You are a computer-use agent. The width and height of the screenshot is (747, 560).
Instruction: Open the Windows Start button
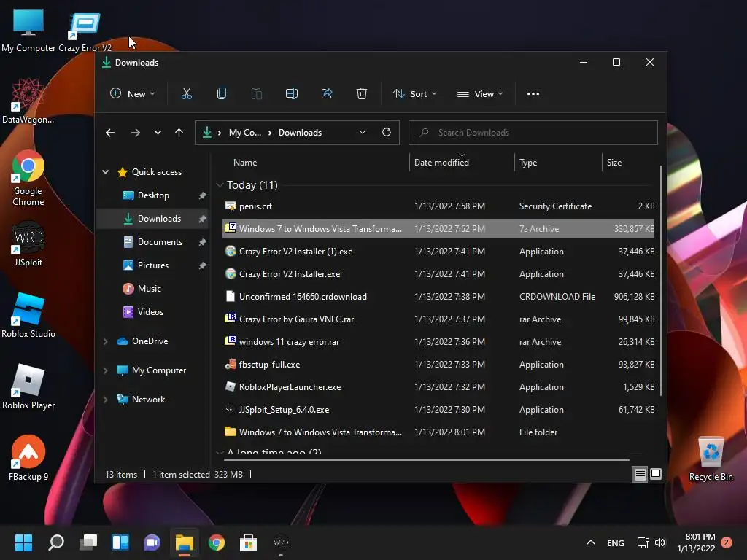pyautogui.click(x=23, y=542)
